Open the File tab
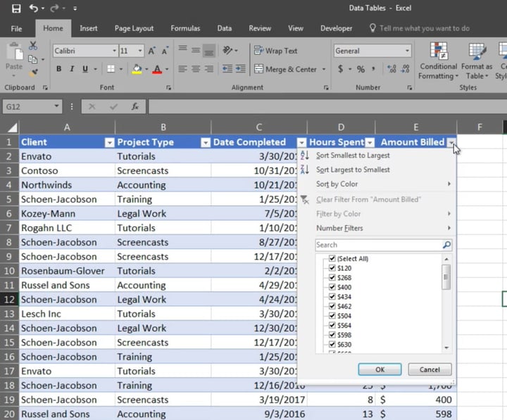The height and width of the screenshot is (420, 507). [16, 28]
